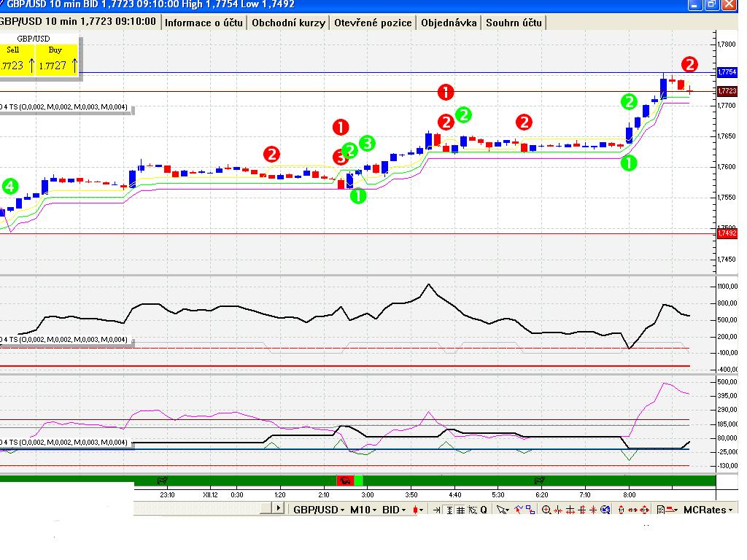Image resolution: width=747 pixels, height=560 pixels.
Task: Click the red crosshair with horizontal bar icon
Action: (570, 510)
